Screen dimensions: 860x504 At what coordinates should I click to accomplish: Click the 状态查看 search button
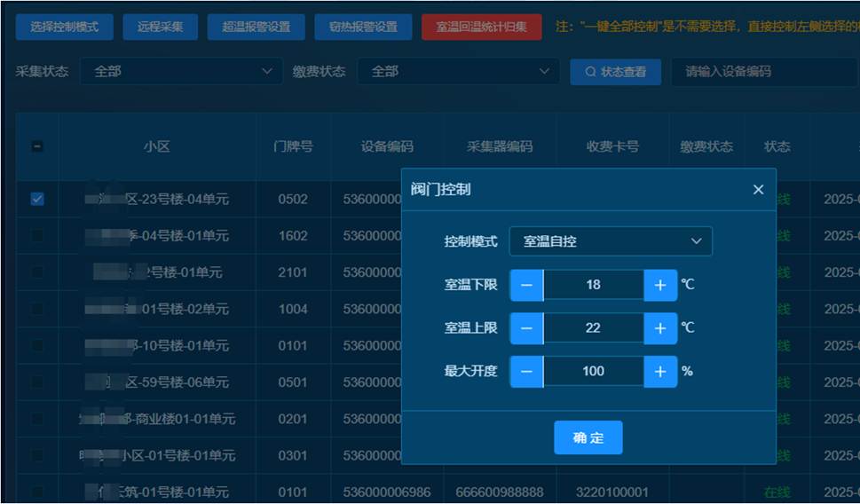pos(615,72)
